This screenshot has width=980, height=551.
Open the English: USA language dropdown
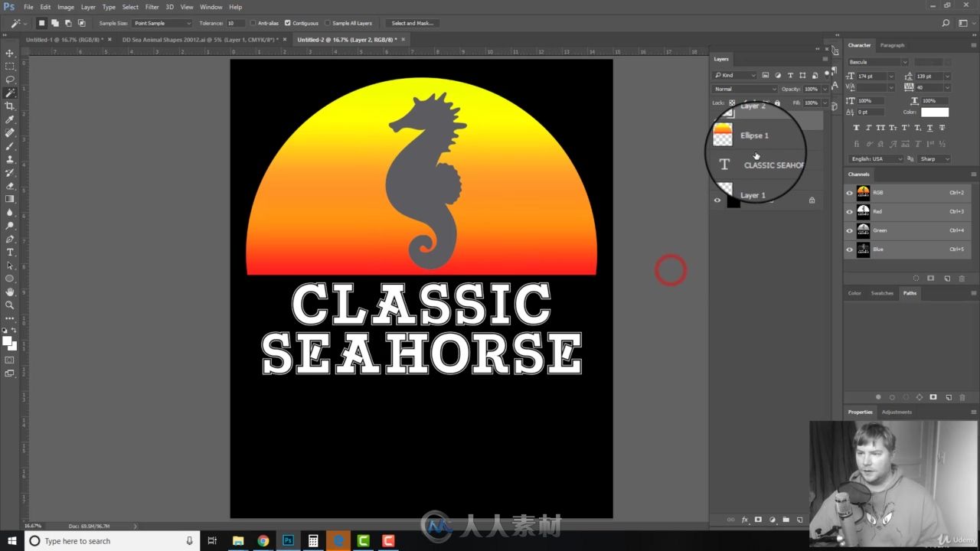click(875, 159)
